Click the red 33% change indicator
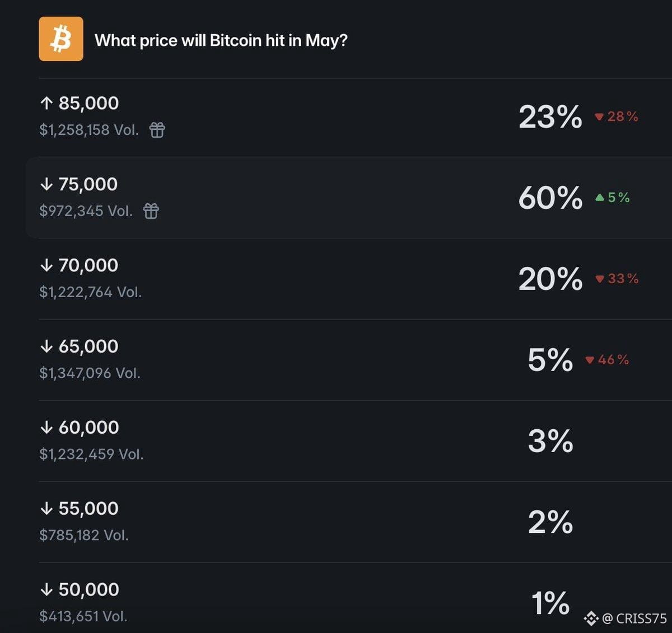The image size is (672, 633). (x=617, y=279)
